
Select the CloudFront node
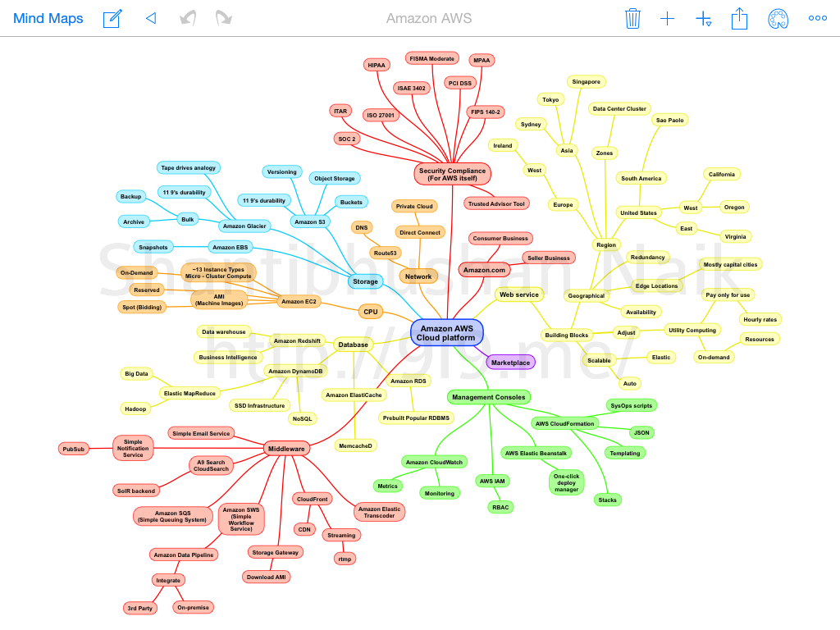point(313,500)
